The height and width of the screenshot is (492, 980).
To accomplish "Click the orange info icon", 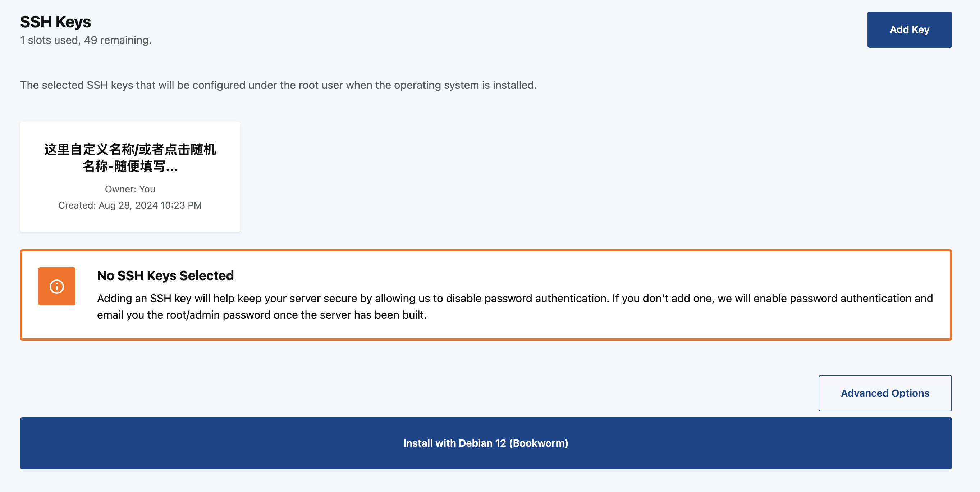I will pos(57,286).
